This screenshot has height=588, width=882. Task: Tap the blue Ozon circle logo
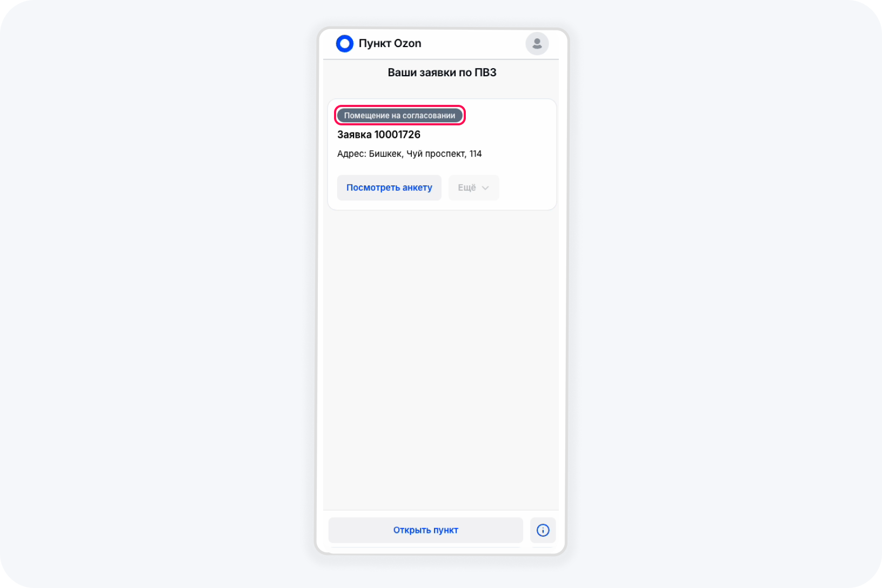coord(344,43)
